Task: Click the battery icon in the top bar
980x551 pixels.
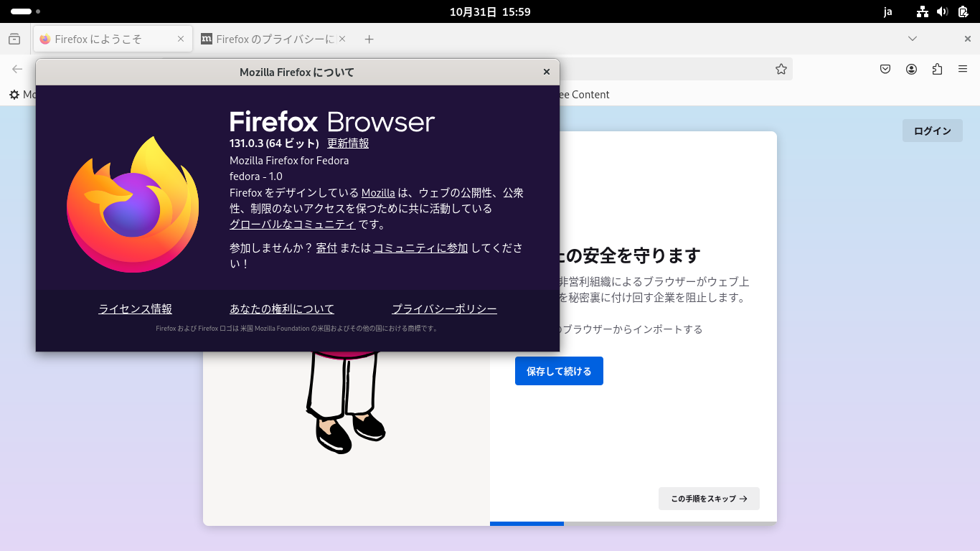Action: tap(963, 11)
